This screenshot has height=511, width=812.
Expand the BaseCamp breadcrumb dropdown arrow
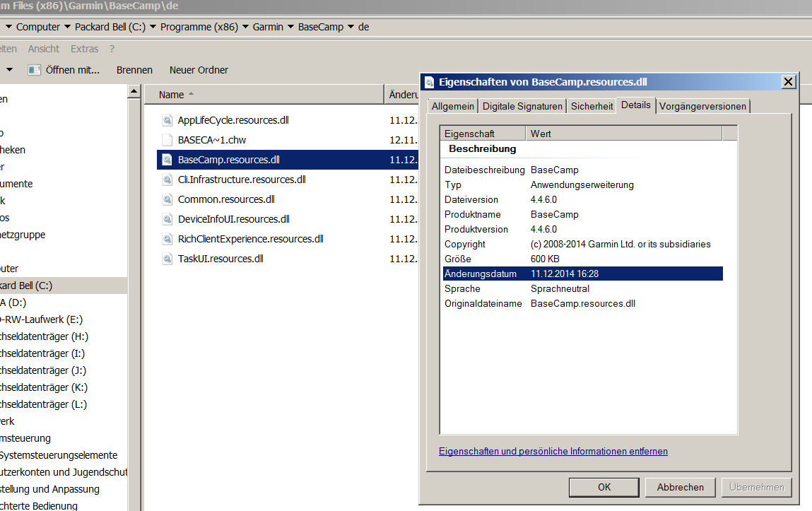[x=351, y=28]
